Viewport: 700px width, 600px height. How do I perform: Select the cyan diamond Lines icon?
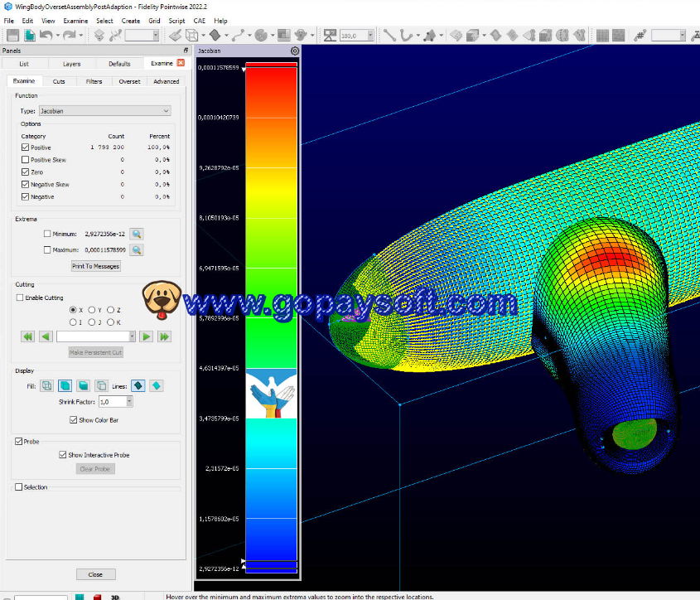[x=157, y=385]
